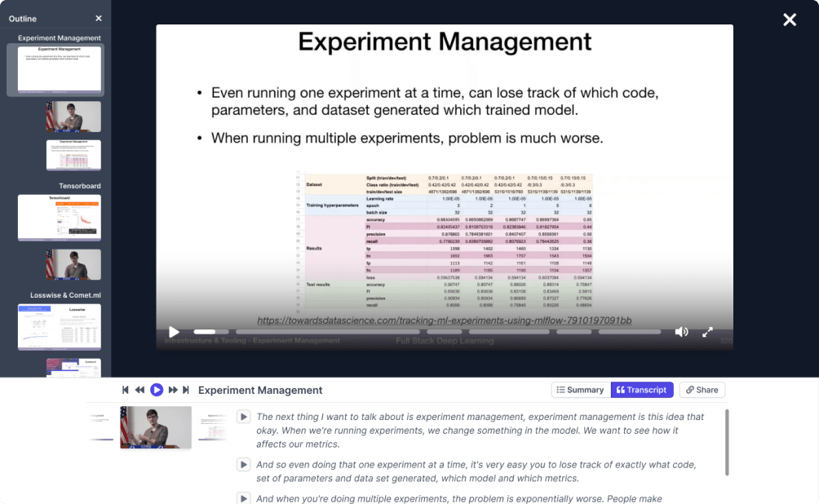Screen dimensions: 819x504
Task: Select the skip-to-first-section icon in transcript controls
Action: point(126,390)
